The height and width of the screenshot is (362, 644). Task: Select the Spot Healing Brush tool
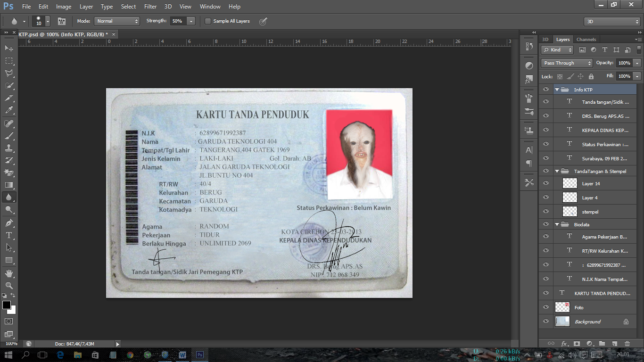pyautogui.click(x=9, y=123)
